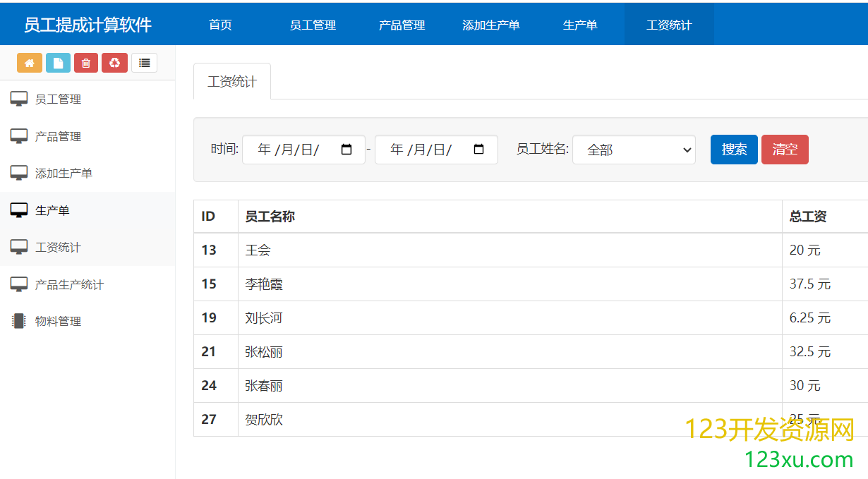Click the orange home icon button
This screenshot has height=479, width=868.
click(x=30, y=63)
